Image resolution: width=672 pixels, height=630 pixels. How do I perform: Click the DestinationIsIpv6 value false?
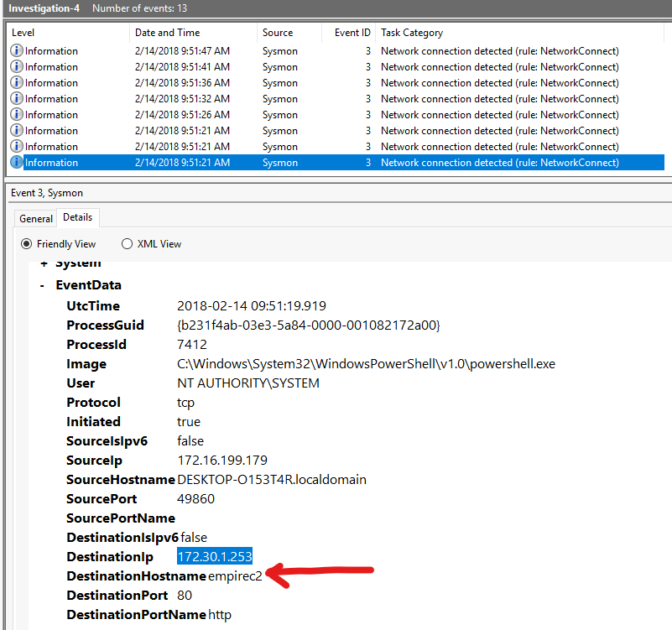point(194,538)
